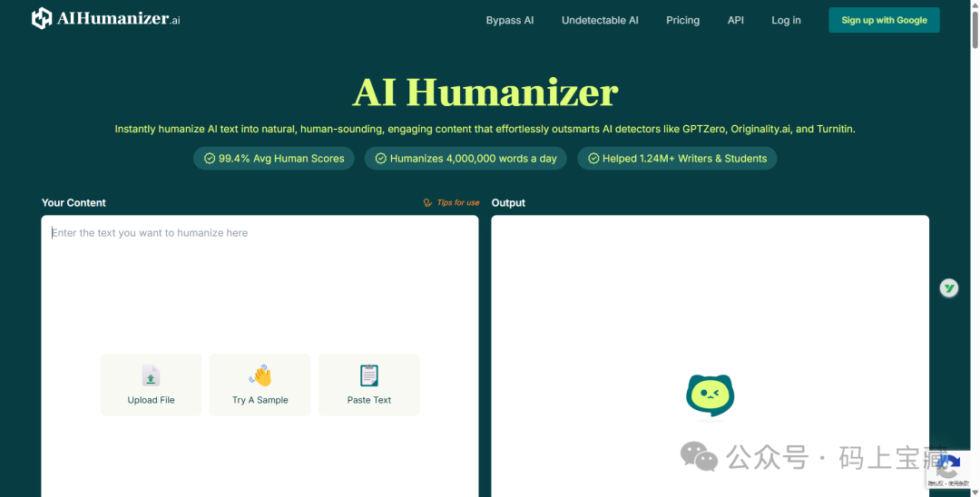The width and height of the screenshot is (980, 497).
Task: Click the Tips for use lightbulb icon
Action: [427, 202]
